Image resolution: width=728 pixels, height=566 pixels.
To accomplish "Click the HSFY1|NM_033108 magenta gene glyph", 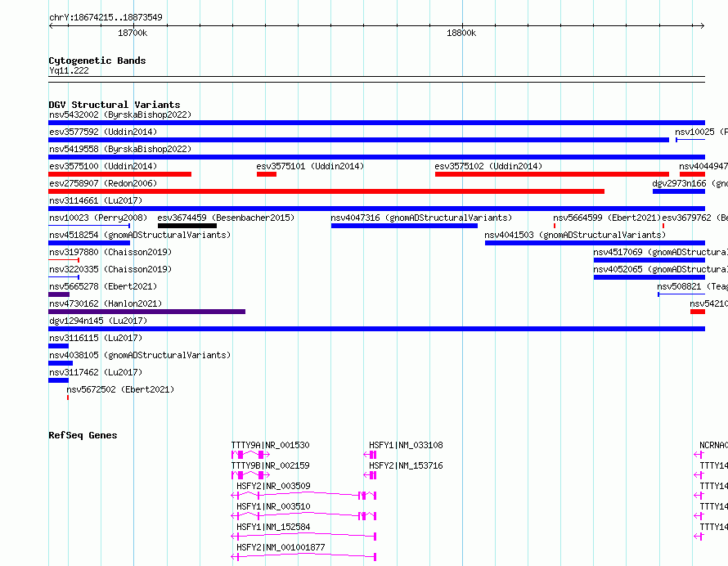I will [370, 455].
